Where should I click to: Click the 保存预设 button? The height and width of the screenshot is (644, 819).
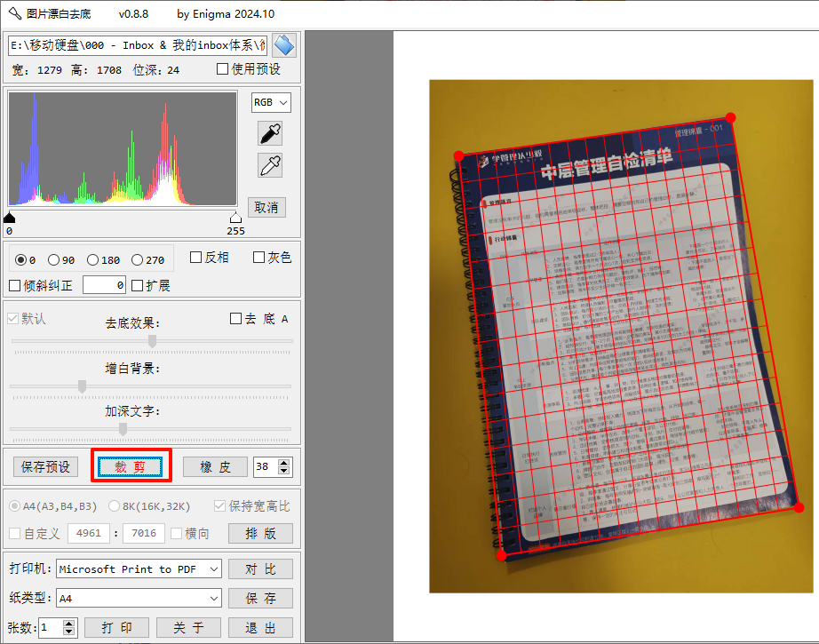pyautogui.click(x=45, y=466)
